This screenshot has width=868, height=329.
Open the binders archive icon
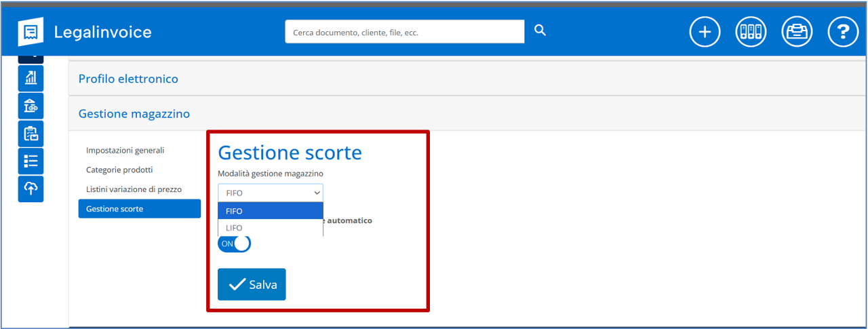coord(751,32)
